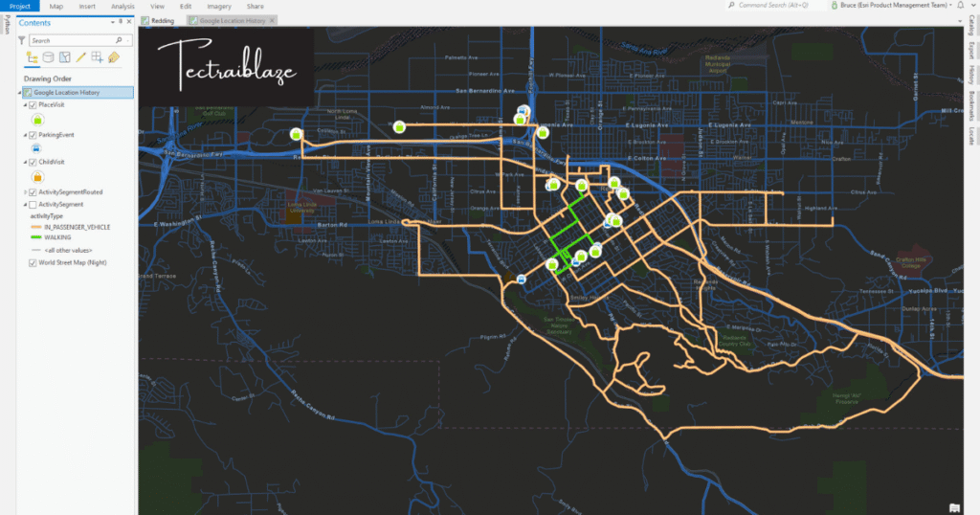Viewport: 980px width, 515px height.
Task: Open the View ribbon tab
Action: [x=158, y=7]
